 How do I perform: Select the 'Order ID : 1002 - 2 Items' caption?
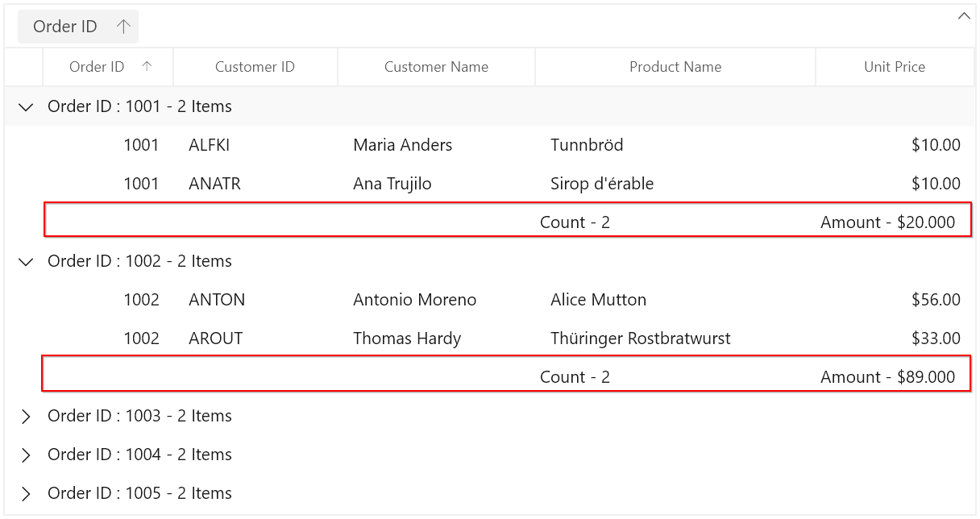139,261
